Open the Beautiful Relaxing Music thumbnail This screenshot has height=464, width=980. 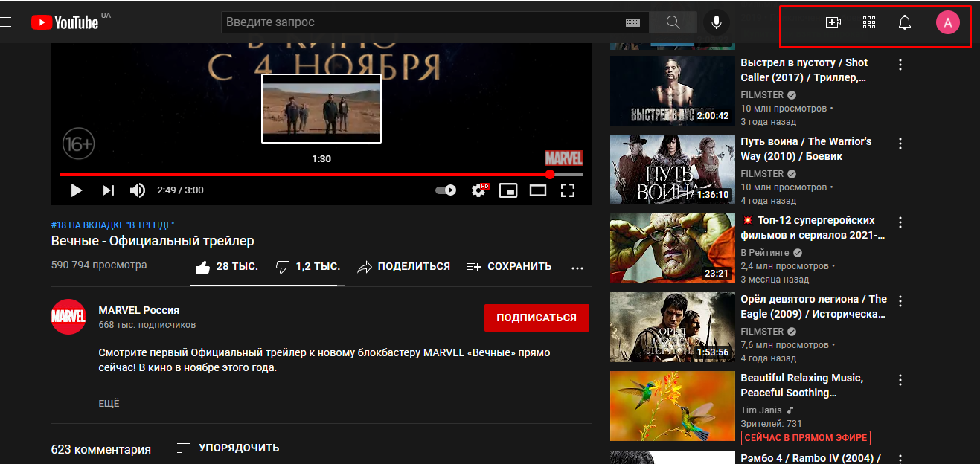(672, 406)
